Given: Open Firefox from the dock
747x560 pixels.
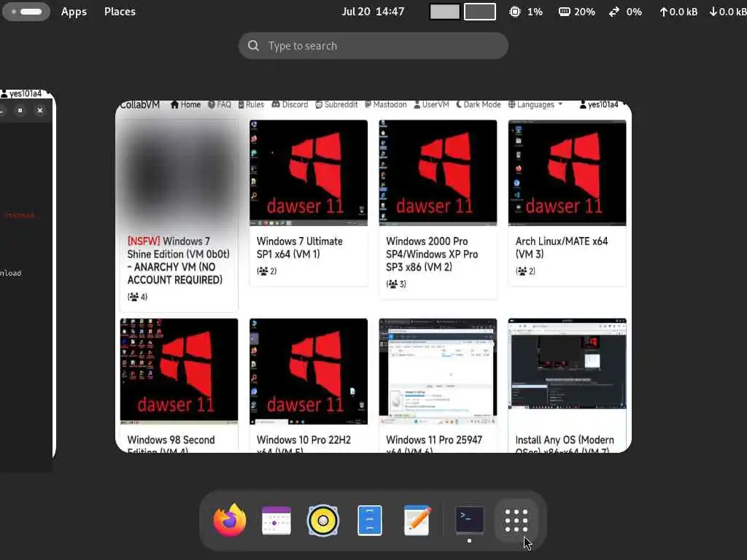Looking at the screenshot, I should click(230, 520).
